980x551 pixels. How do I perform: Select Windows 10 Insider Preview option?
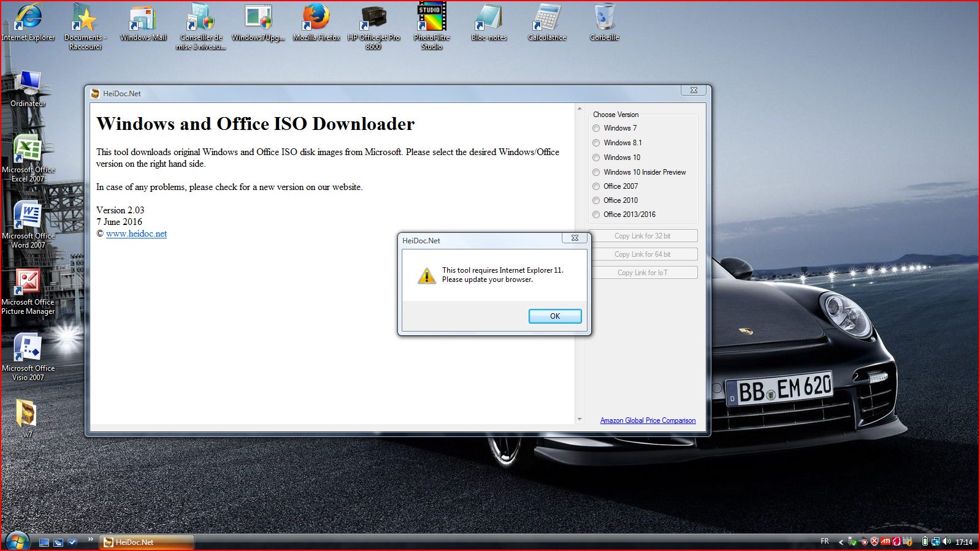[x=596, y=172]
